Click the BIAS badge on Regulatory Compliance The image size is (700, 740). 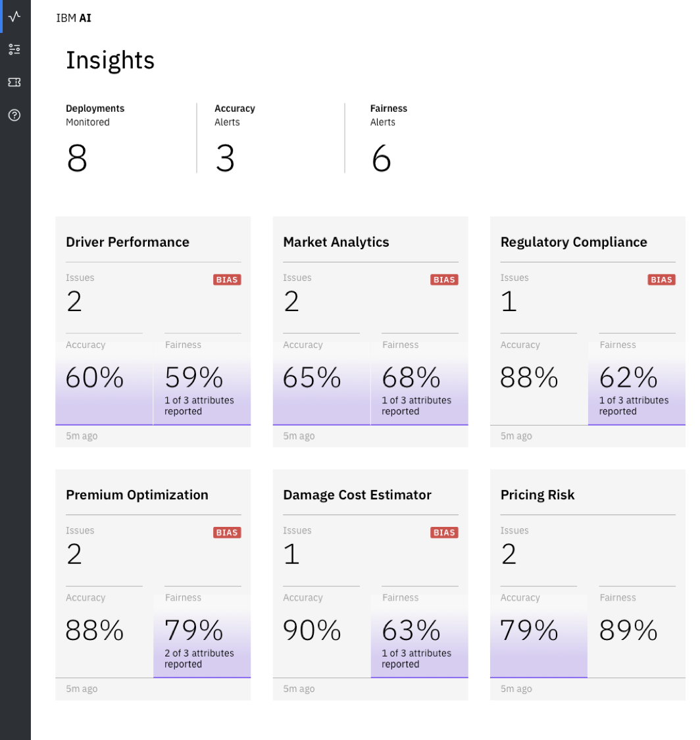coord(661,280)
